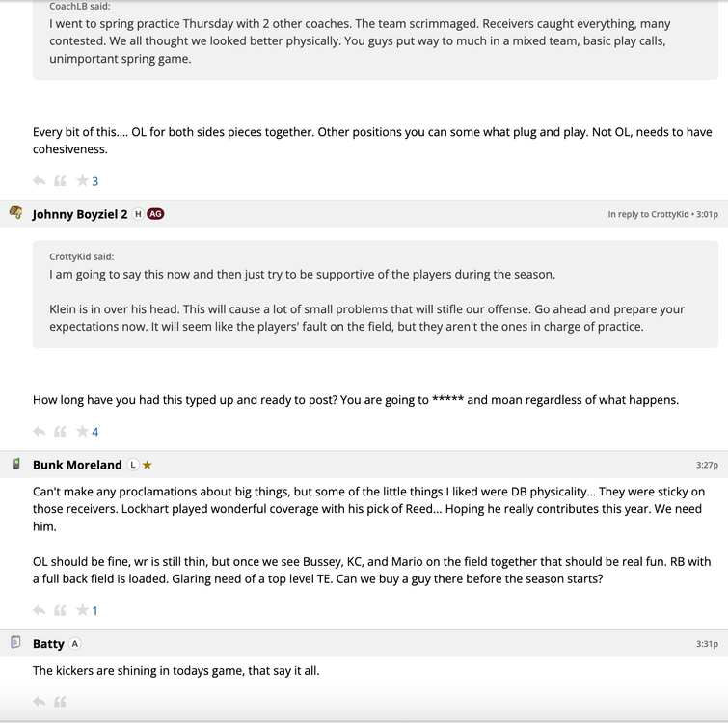This screenshot has height=723, width=728.
Task: Open Batty's user profile
Action: pyautogui.click(x=48, y=644)
